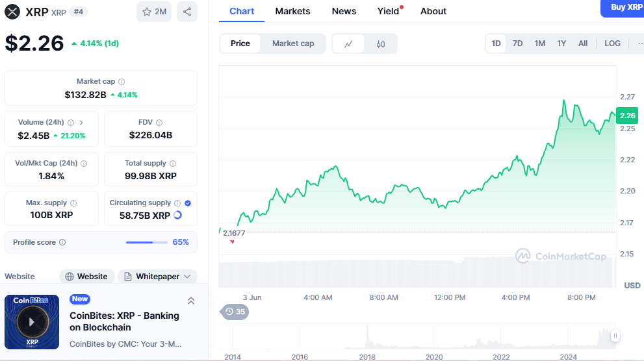644x361 pixels.
Task: Click the 1.84% Vol/Mkt Cap value
Action: (51, 176)
